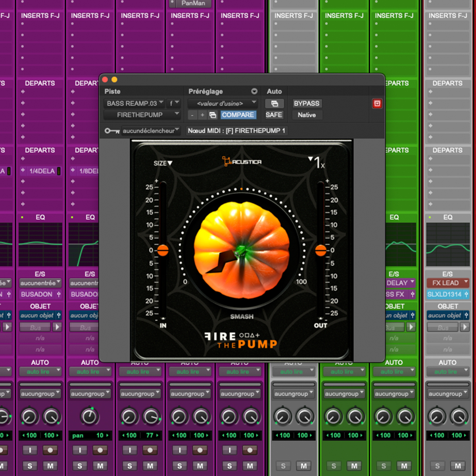Mute the FX LEAD track
The image size is (476, 476).
coord(458,466)
